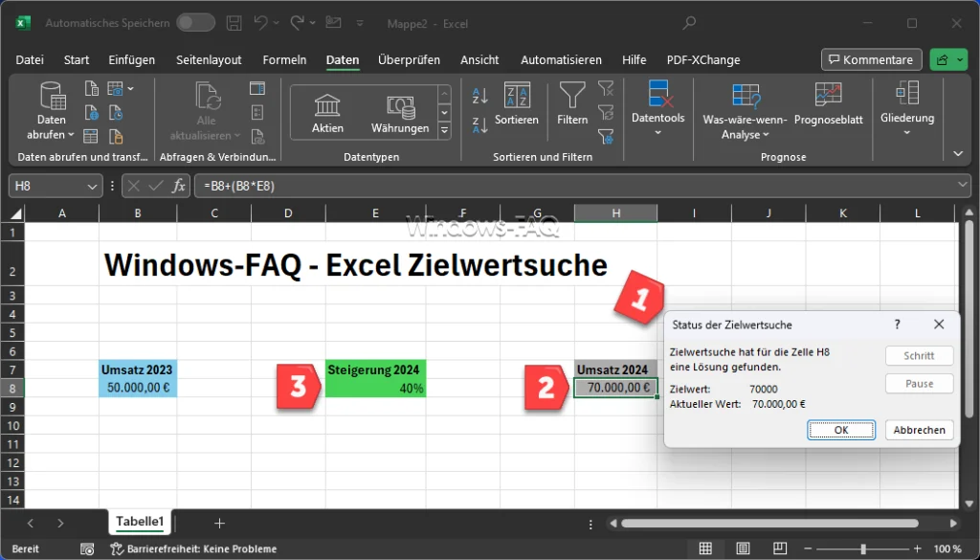Expand the From Picture dropdown arrow
Screen dimensions: 980x560
coord(130,89)
